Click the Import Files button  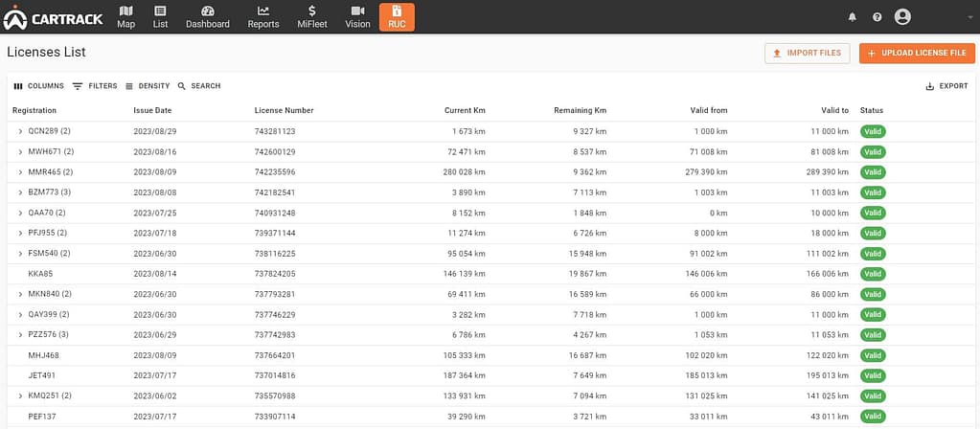click(x=807, y=54)
